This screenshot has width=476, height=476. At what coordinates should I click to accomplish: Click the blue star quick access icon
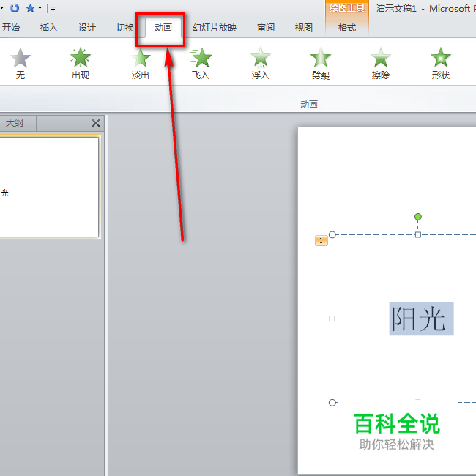pyautogui.click(x=30, y=8)
